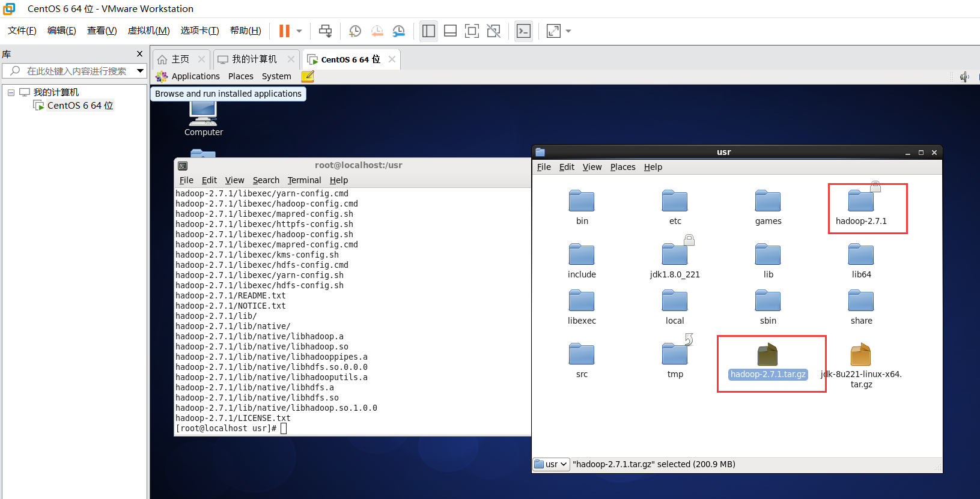Toggle the thumbnail bar view icon
The width and height of the screenshot is (980, 499).
coord(450,31)
